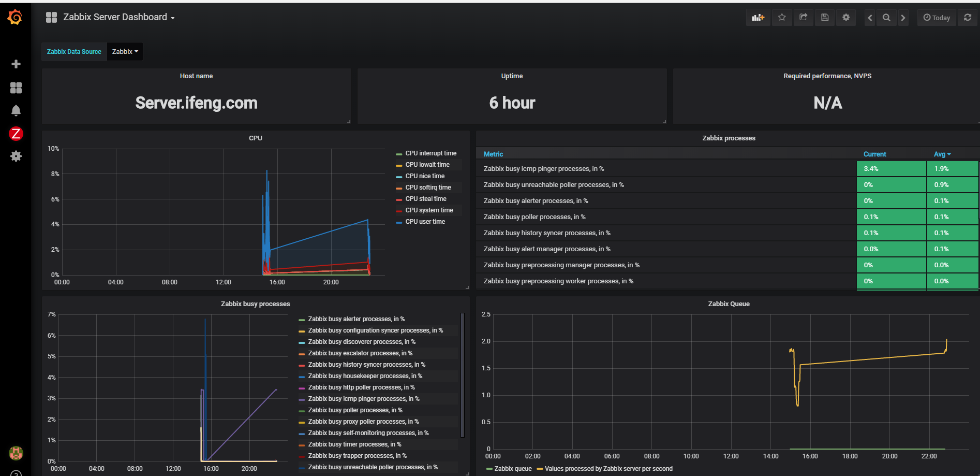The width and height of the screenshot is (980, 476).
Task: Open the Today time picker
Action: (937, 18)
